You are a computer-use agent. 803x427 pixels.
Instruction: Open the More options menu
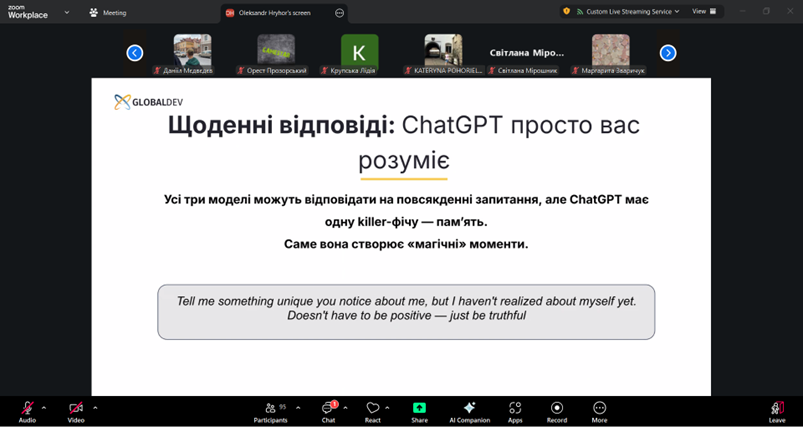point(599,409)
